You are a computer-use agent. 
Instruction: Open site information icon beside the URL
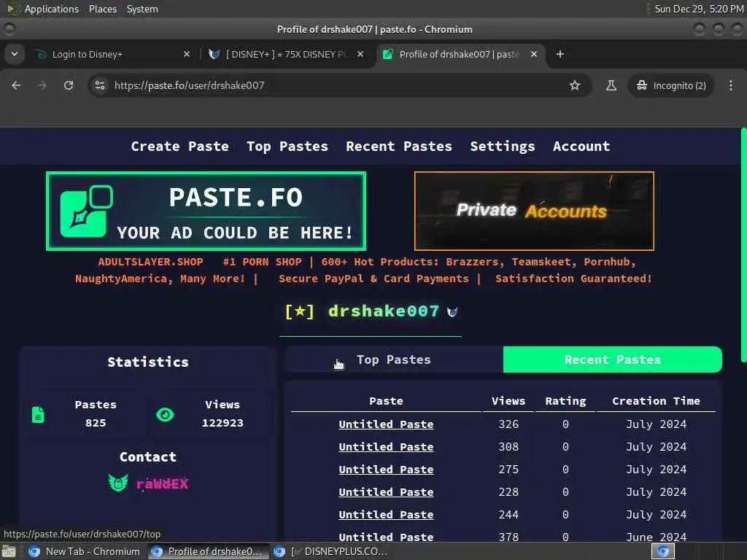point(99,85)
